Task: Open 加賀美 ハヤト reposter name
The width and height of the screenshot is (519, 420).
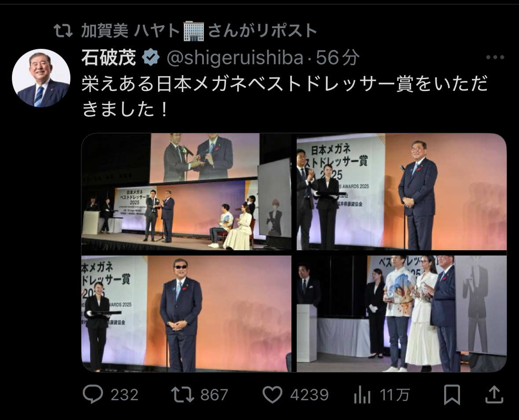Action: 131,31
